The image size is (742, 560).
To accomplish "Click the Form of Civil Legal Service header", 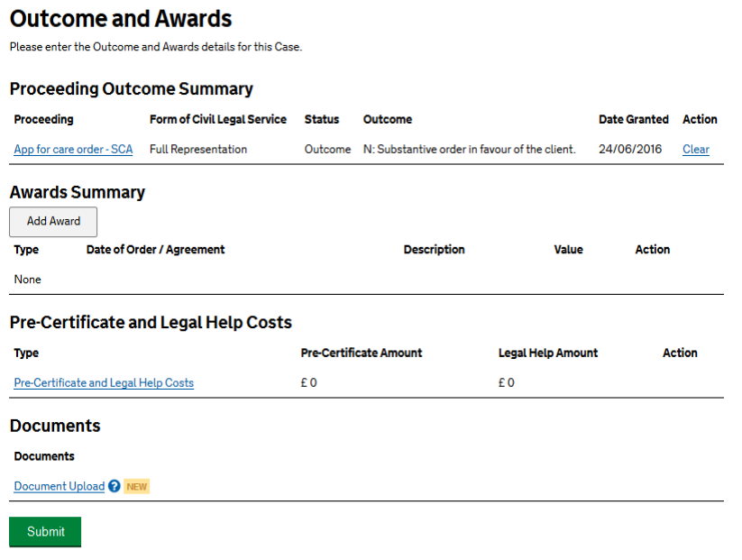I will [x=218, y=119].
